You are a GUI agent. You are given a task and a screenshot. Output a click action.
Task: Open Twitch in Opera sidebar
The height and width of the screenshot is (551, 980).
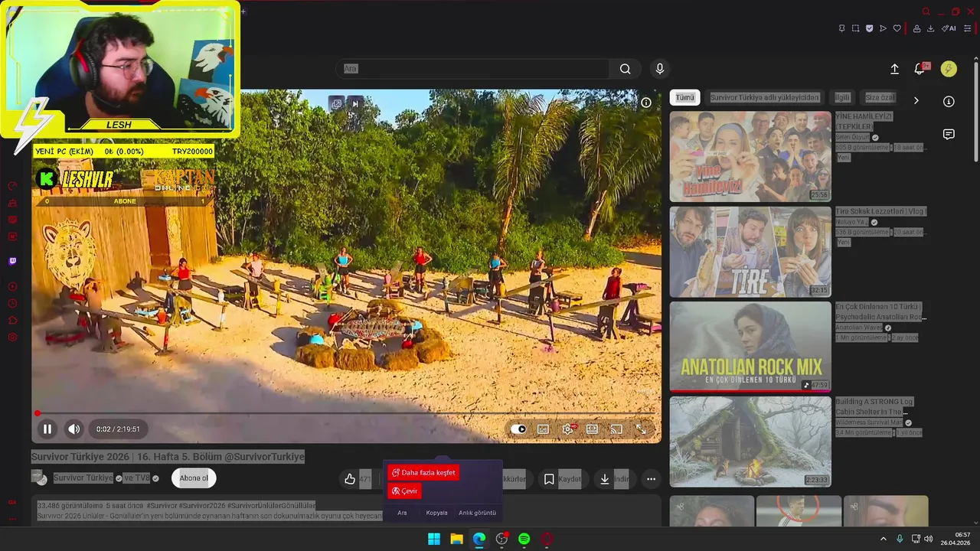[x=12, y=262]
